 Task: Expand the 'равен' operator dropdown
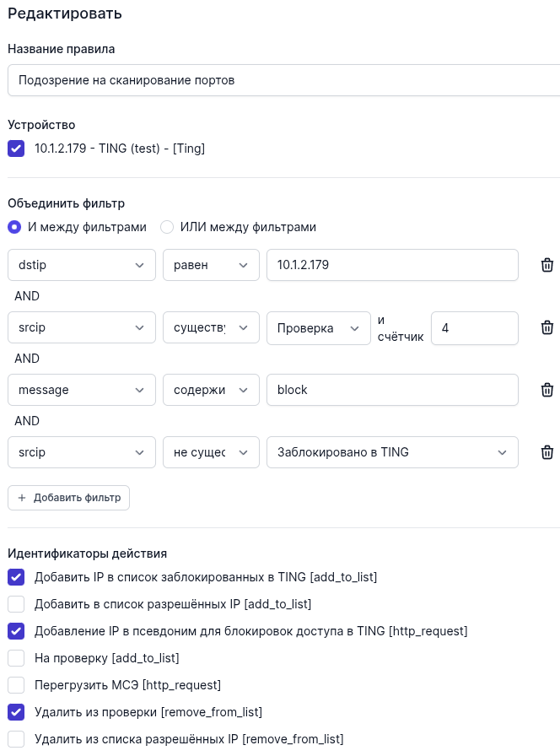(210, 265)
